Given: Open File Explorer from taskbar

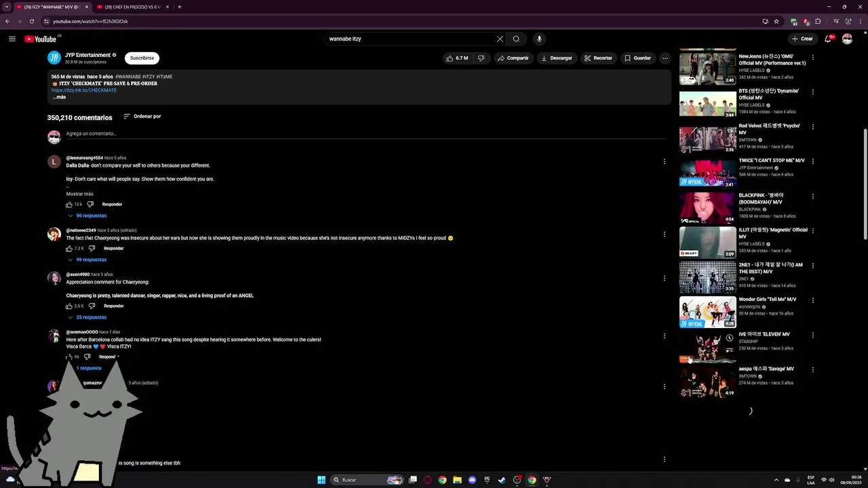Looking at the screenshot, I should point(457,480).
